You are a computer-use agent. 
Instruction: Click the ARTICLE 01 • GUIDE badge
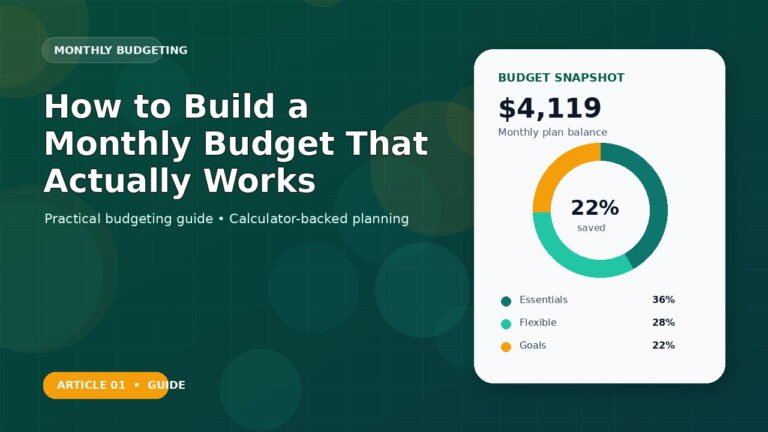(x=106, y=385)
